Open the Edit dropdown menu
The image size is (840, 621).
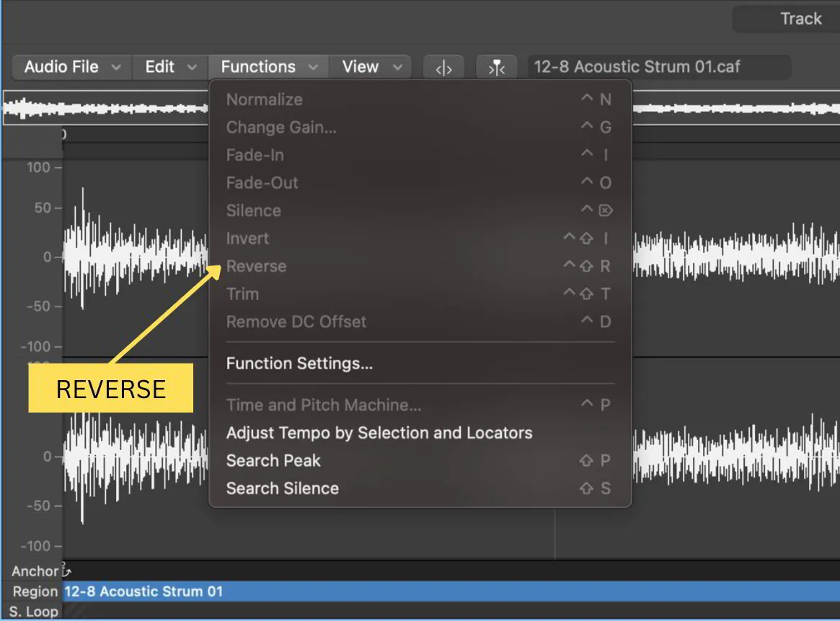click(x=169, y=66)
